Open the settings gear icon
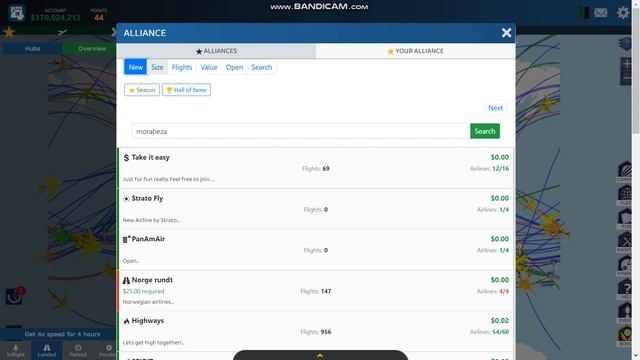This screenshot has height=360, width=640. (623, 13)
